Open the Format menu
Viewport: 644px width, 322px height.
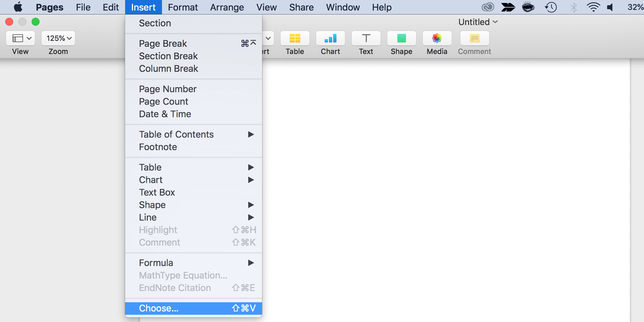pos(182,7)
